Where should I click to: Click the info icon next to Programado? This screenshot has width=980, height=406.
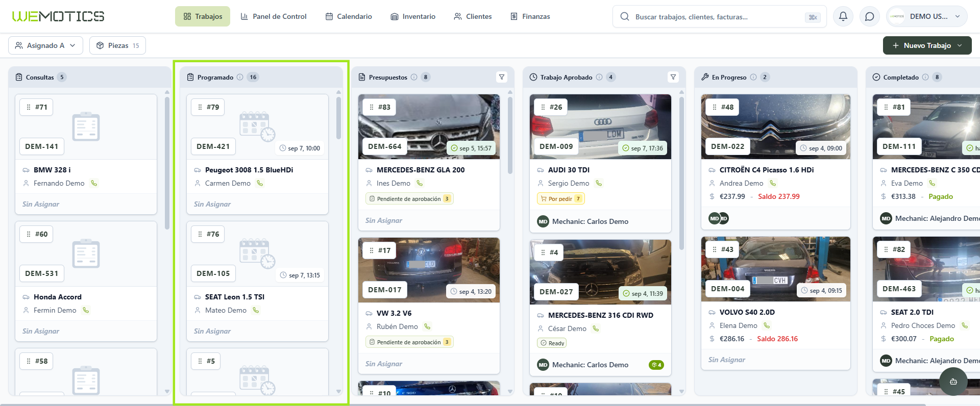pos(240,77)
